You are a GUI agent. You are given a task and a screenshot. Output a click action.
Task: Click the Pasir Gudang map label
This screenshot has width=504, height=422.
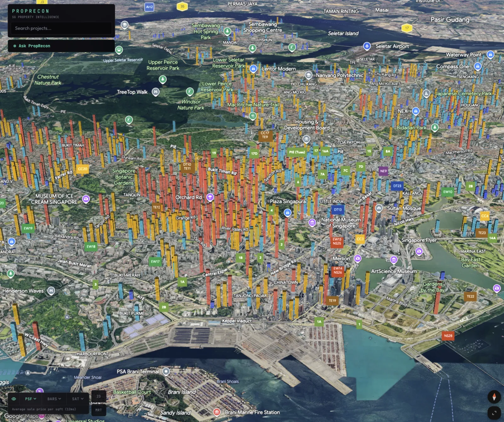(450, 20)
